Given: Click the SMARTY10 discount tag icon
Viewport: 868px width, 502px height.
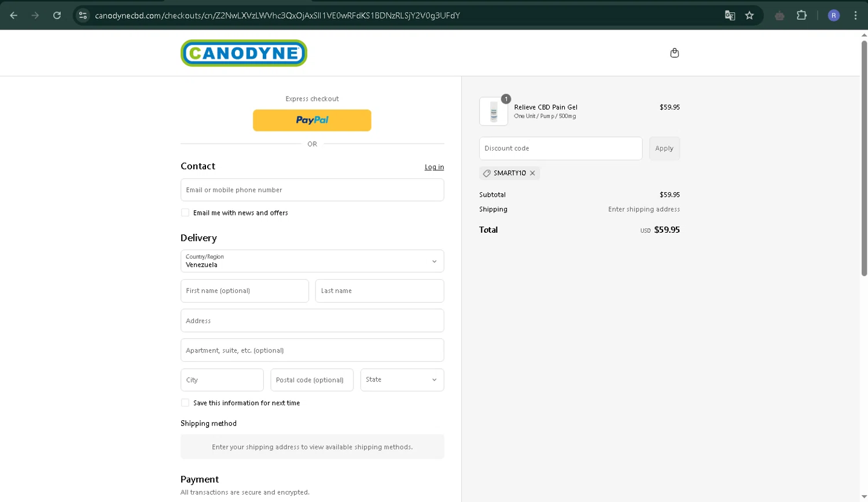Looking at the screenshot, I should [x=487, y=173].
